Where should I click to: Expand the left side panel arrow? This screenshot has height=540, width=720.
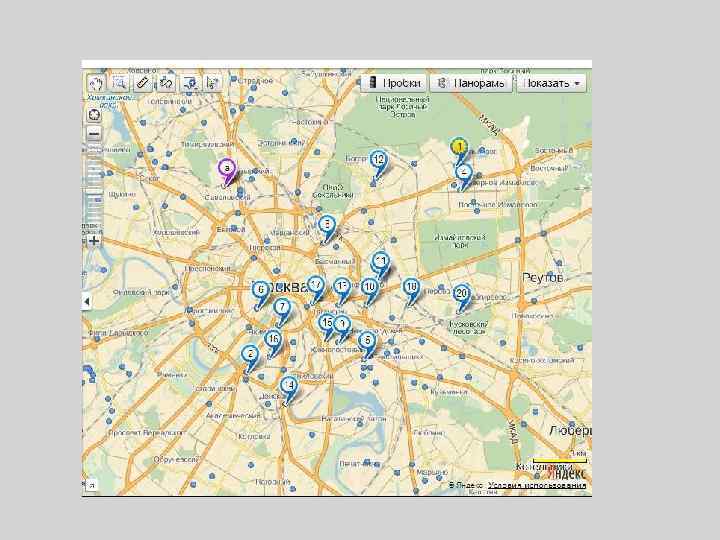[x=86, y=302]
